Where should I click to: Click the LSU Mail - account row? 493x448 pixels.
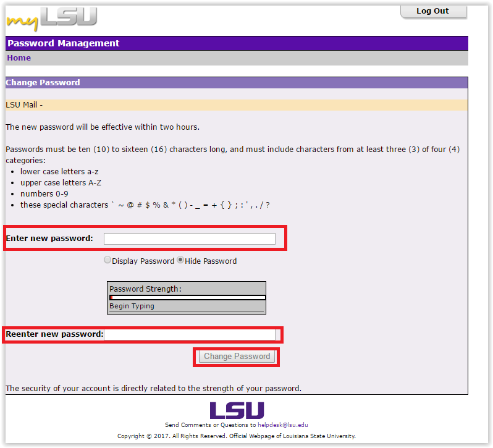point(237,105)
